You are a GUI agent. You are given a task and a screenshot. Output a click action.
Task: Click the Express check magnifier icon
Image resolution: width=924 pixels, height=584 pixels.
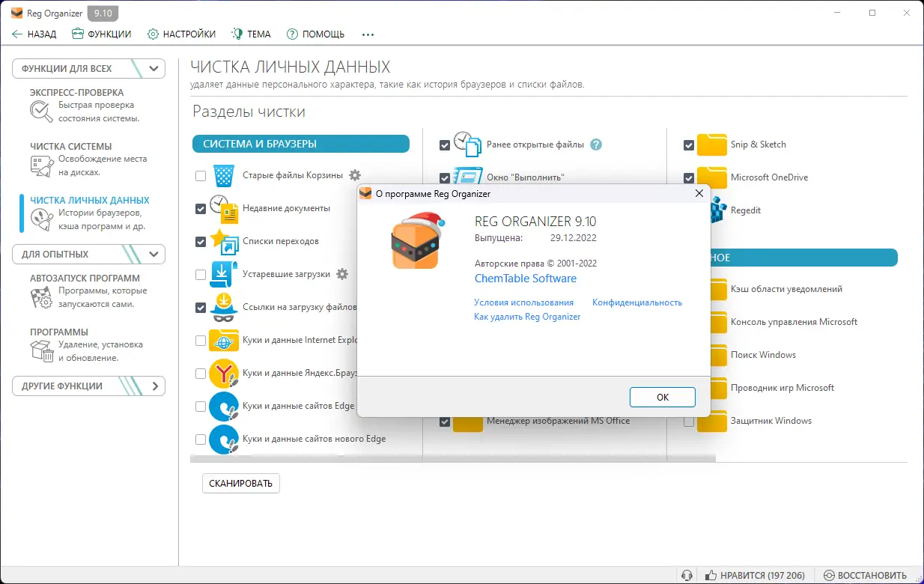pos(41,112)
